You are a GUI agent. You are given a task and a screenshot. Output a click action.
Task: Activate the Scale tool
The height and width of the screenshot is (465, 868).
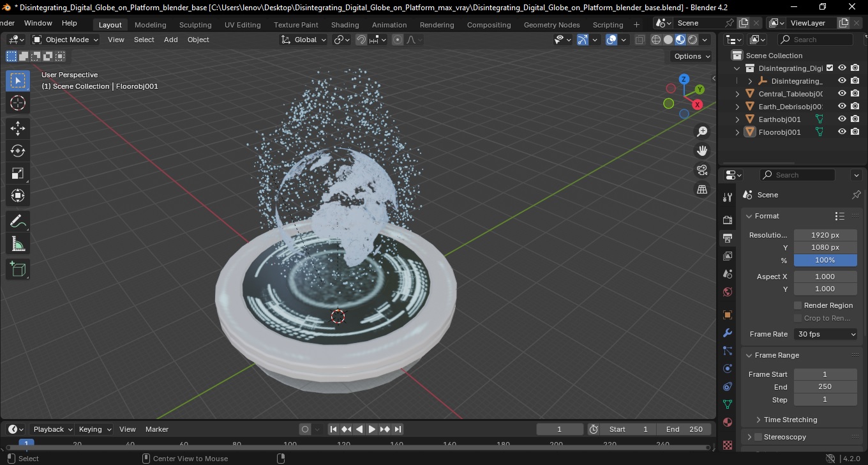click(18, 173)
